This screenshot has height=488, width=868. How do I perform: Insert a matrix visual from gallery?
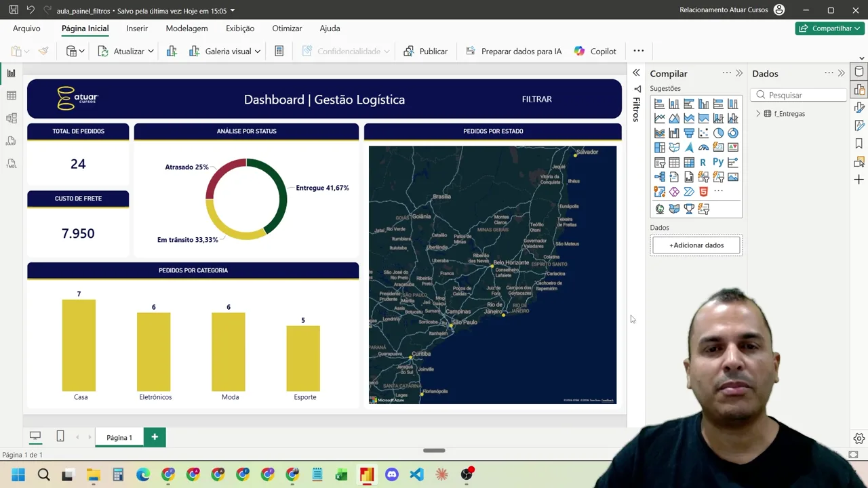pos(689,162)
